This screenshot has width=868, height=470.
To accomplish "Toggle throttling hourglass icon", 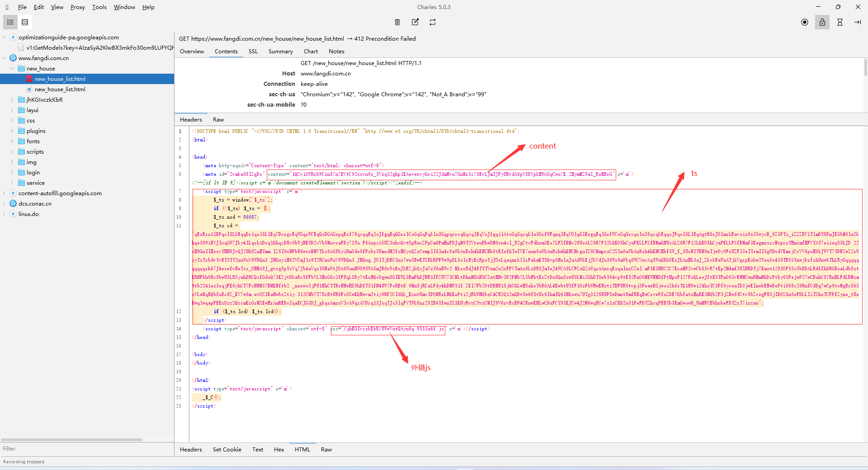I will [840, 22].
